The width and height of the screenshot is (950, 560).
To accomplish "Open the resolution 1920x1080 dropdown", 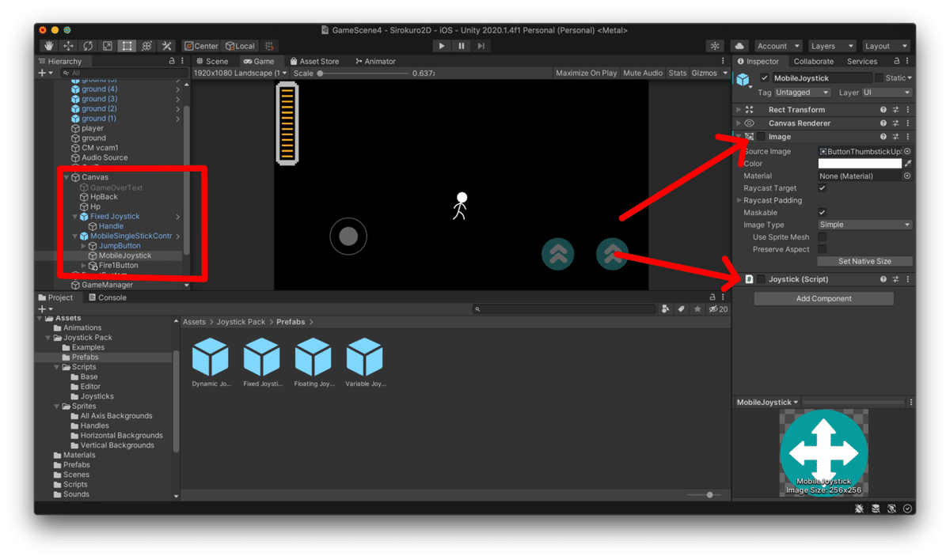I will point(241,73).
